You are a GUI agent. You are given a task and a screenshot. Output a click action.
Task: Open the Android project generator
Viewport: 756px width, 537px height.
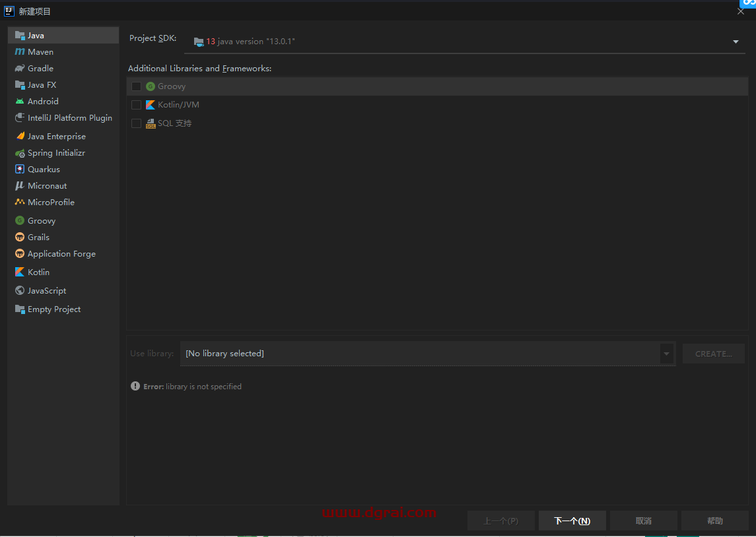tap(20, 101)
